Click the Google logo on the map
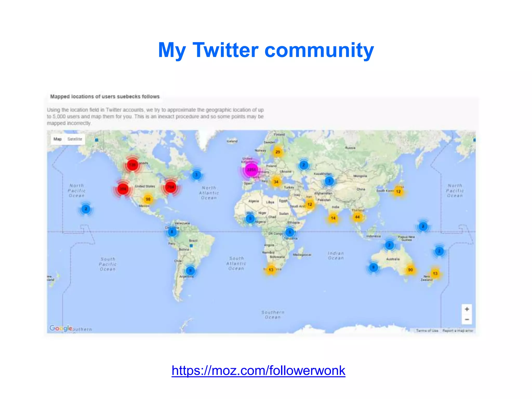532x399 pixels. [61, 328]
